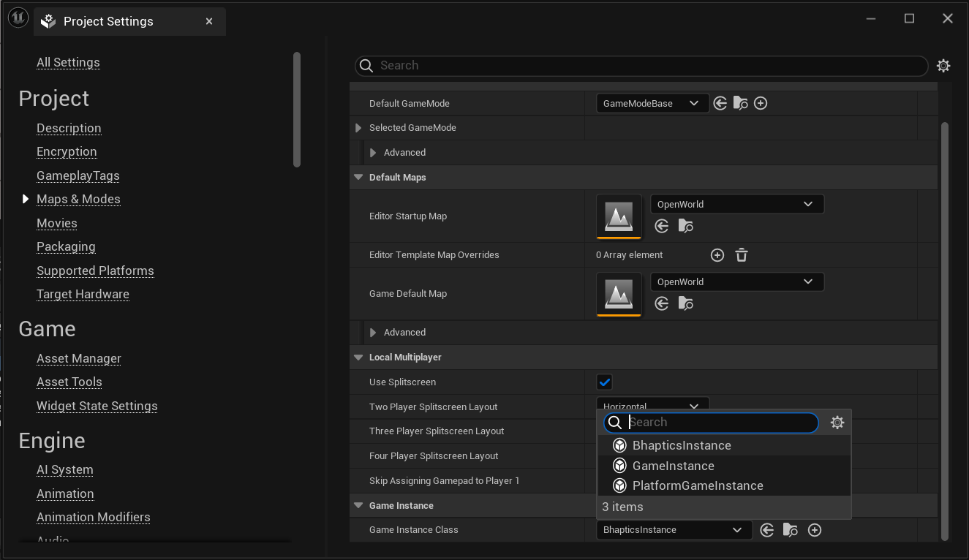969x560 pixels.
Task: Select PlatformGameInstance from class list
Action: 724,485
